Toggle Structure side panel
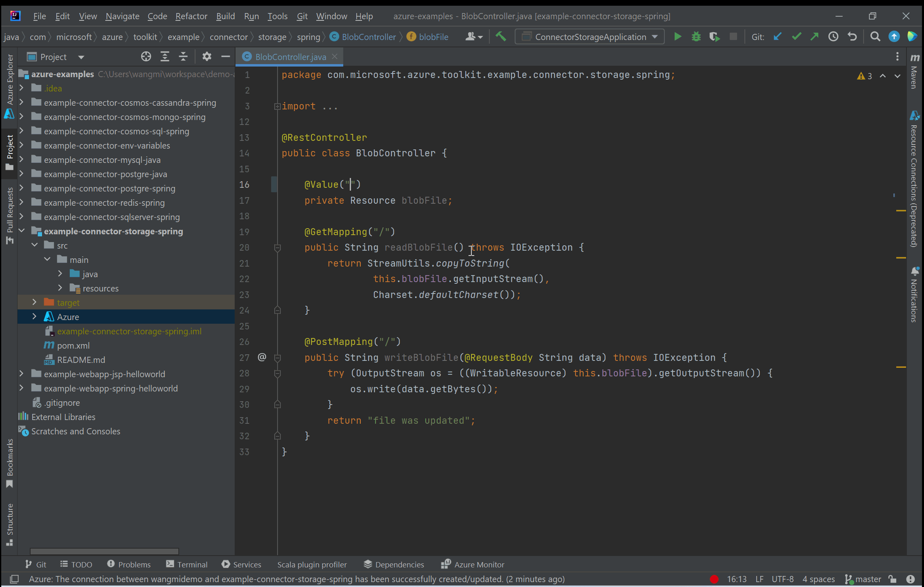The width and height of the screenshot is (924, 587). (x=10, y=524)
